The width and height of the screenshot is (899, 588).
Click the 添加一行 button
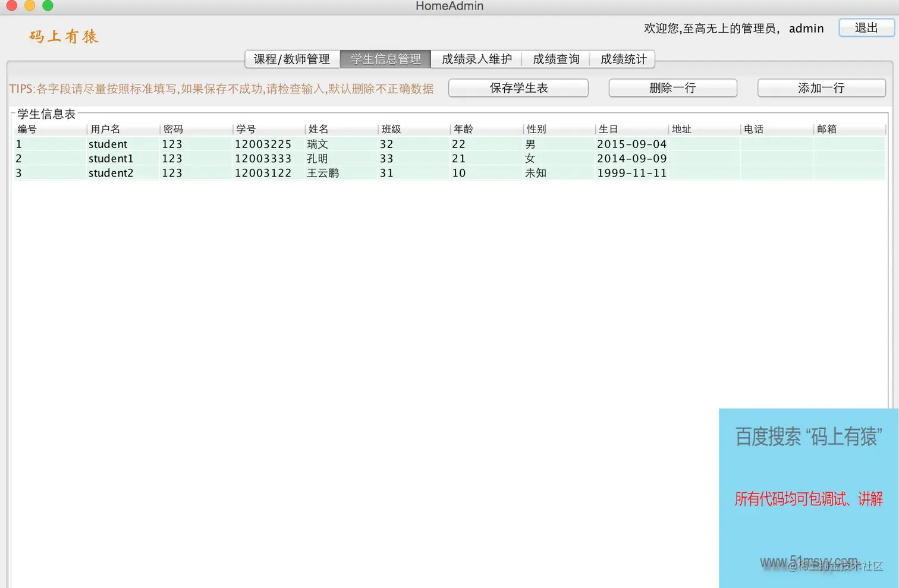(x=821, y=88)
